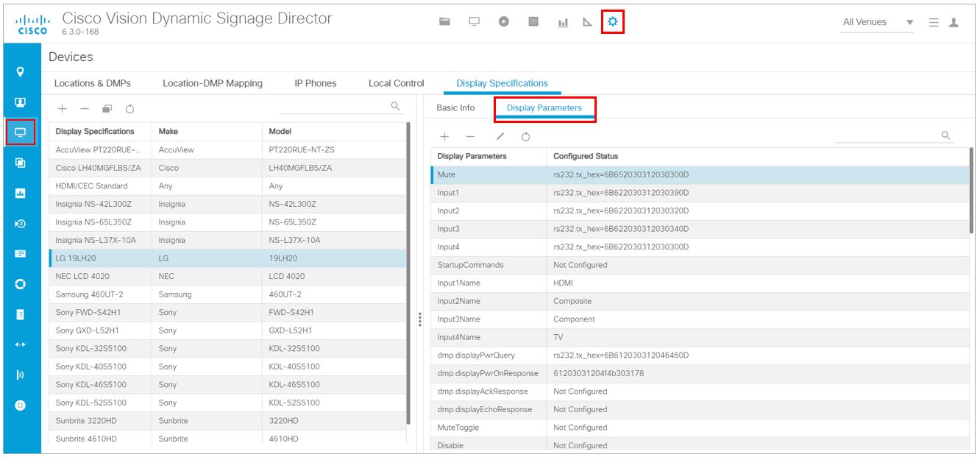Click the ring circle icon in left sidebar
This screenshot has height=460, width=980.
tap(21, 284)
